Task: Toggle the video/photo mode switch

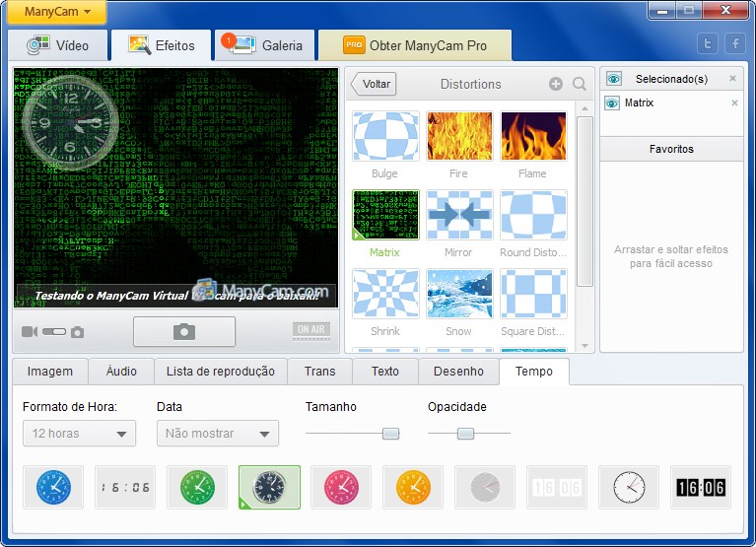Action: [x=54, y=331]
